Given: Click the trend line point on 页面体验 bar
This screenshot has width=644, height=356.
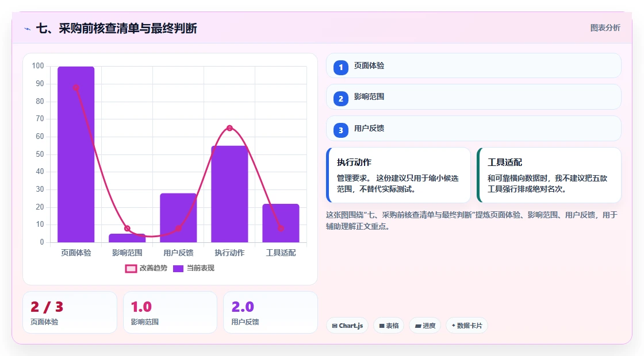Looking at the screenshot, I should [x=76, y=87].
